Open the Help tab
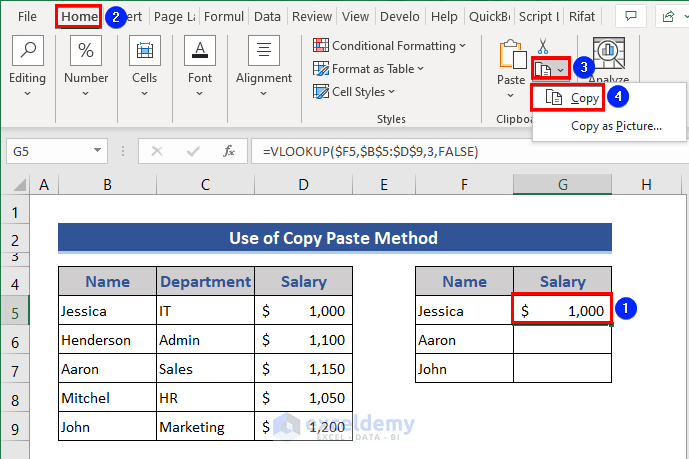This screenshot has height=459, width=689. point(444,17)
